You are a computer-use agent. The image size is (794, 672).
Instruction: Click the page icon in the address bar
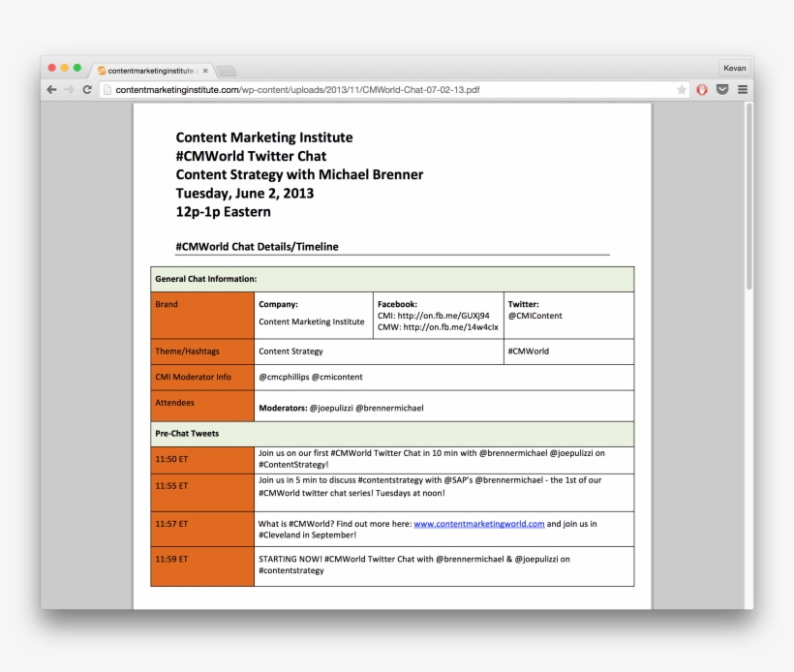107,90
